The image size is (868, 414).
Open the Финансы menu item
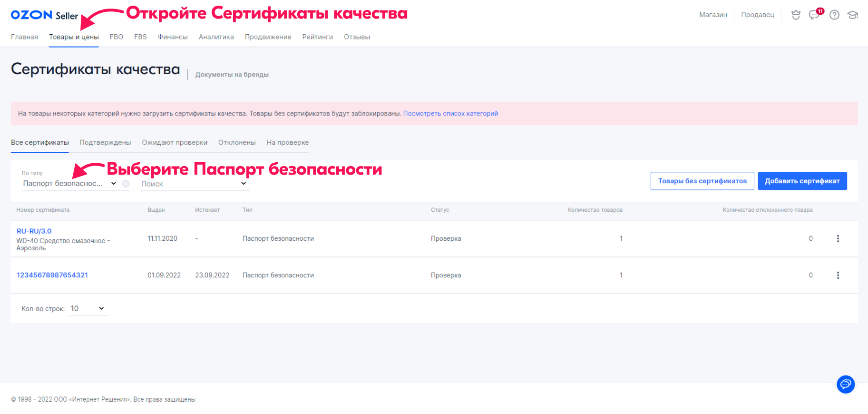pyautogui.click(x=173, y=37)
